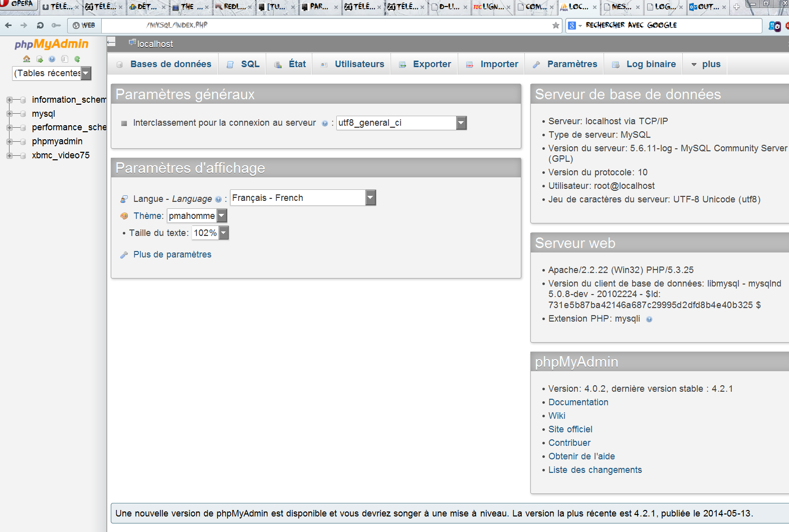Image resolution: width=789 pixels, height=532 pixels.
Task: Open the Bases de données tab
Action: pyautogui.click(x=163, y=64)
